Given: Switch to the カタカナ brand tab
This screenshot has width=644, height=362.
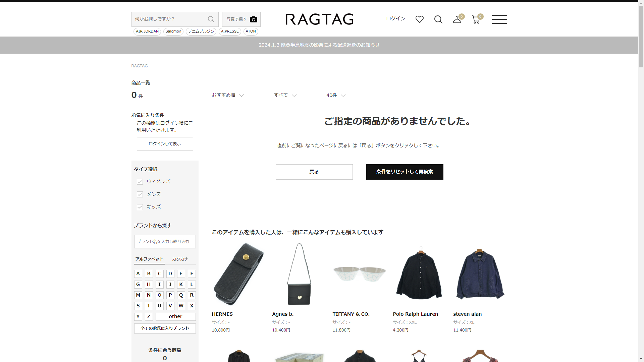Looking at the screenshot, I should (x=180, y=259).
